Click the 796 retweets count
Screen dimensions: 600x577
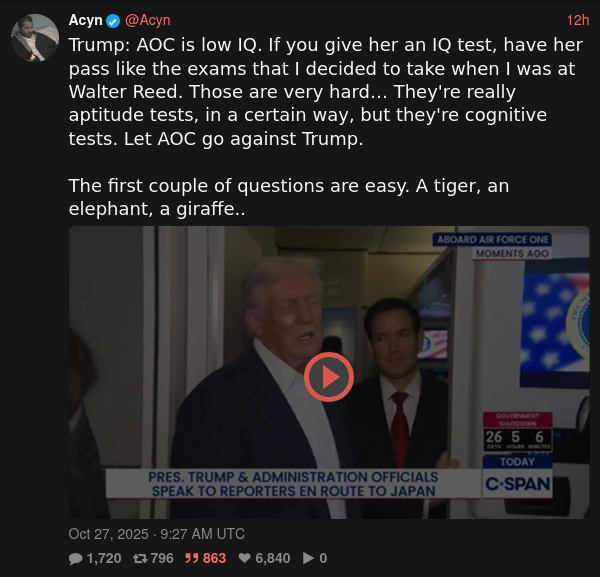coord(162,558)
